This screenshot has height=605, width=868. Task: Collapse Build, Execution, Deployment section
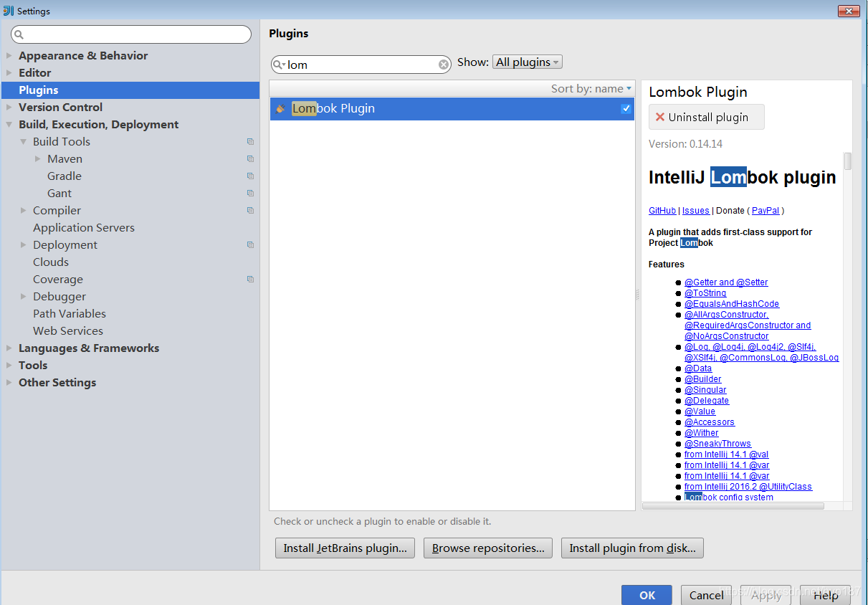[x=9, y=125]
